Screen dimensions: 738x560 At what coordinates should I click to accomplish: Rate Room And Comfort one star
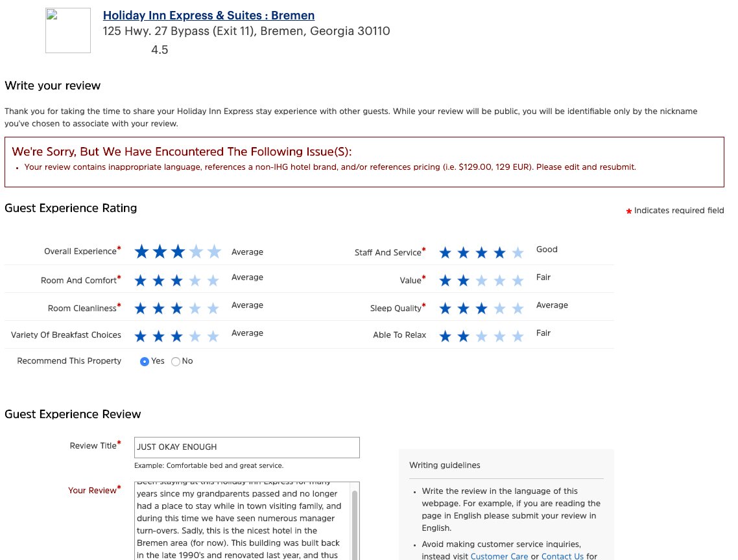[140, 281]
